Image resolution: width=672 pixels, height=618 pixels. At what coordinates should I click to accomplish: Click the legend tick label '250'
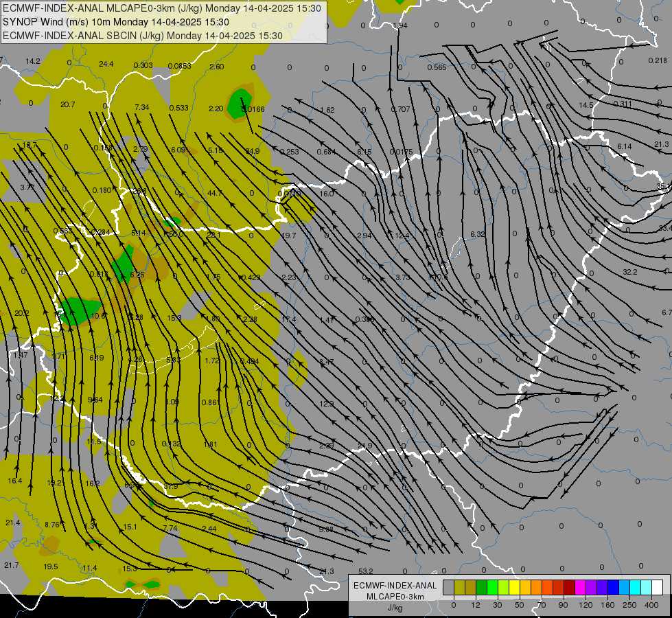click(x=629, y=605)
